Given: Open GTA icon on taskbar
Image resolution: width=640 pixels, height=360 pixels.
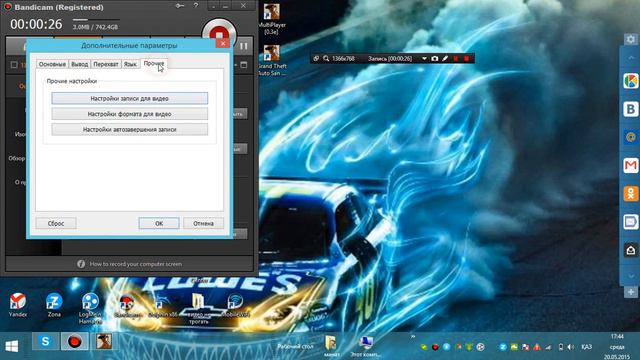Looking at the screenshot, I should 104,341.
